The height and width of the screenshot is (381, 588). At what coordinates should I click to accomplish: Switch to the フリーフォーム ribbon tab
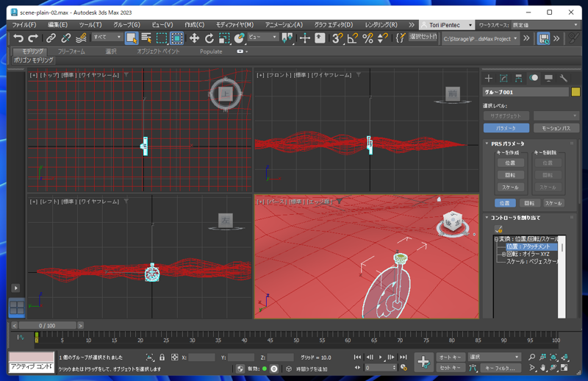(71, 51)
